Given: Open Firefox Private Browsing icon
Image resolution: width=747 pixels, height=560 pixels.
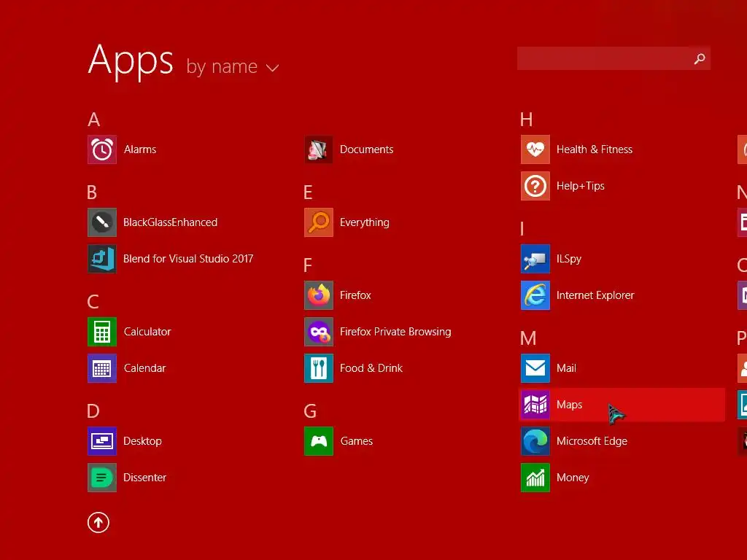Looking at the screenshot, I should pyautogui.click(x=319, y=332).
